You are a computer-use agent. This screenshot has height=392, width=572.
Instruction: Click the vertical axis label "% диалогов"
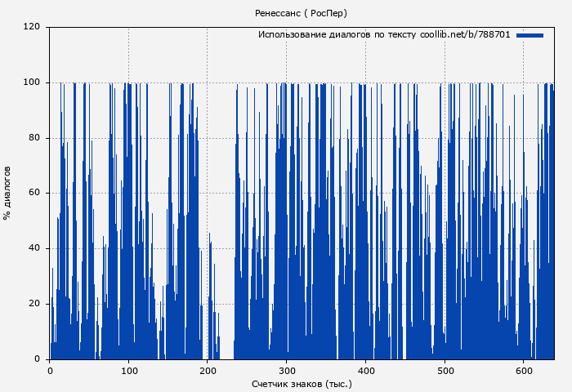coord(7,193)
